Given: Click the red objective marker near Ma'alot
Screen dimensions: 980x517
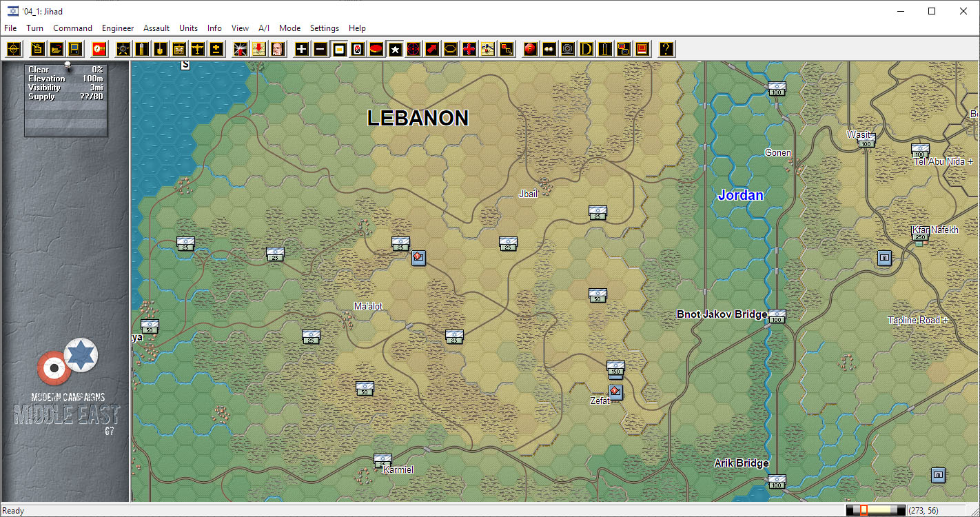Looking at the screenshot, I should pyautogui.click(x=418, y=258).
